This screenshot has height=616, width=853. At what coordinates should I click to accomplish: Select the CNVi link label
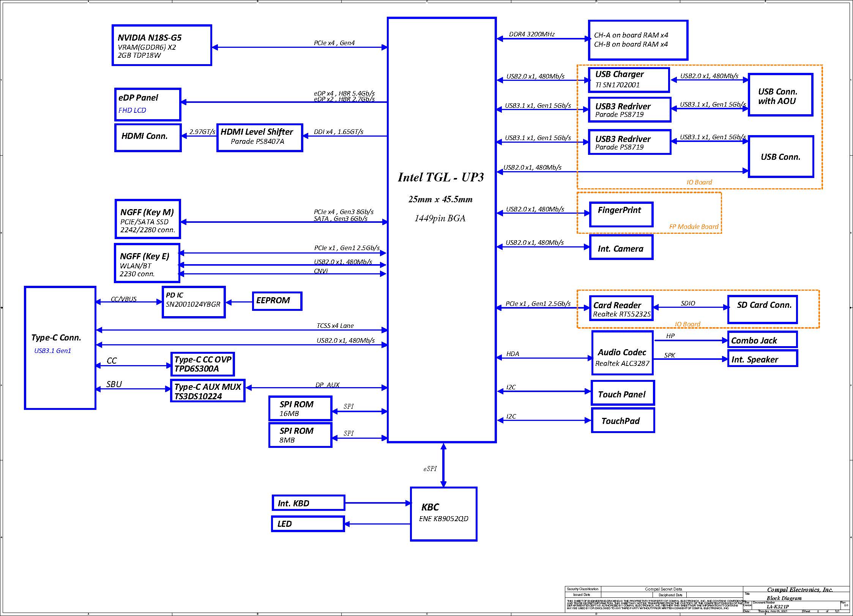tap(321, 271)
